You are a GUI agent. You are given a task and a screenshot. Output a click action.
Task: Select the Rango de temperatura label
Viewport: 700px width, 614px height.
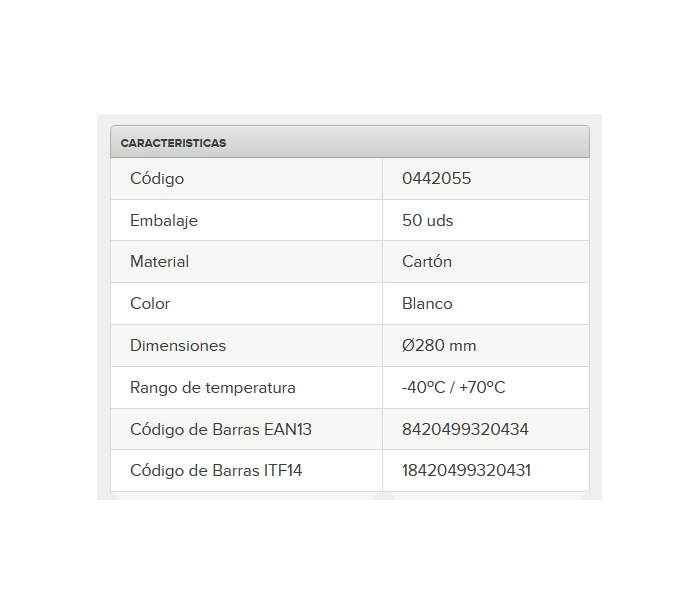pos(213,388)
